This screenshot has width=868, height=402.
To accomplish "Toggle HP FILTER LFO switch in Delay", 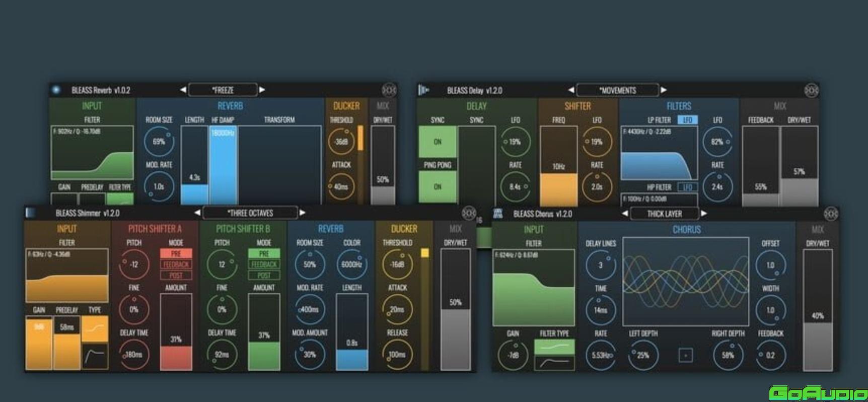I will click(687, 187).
